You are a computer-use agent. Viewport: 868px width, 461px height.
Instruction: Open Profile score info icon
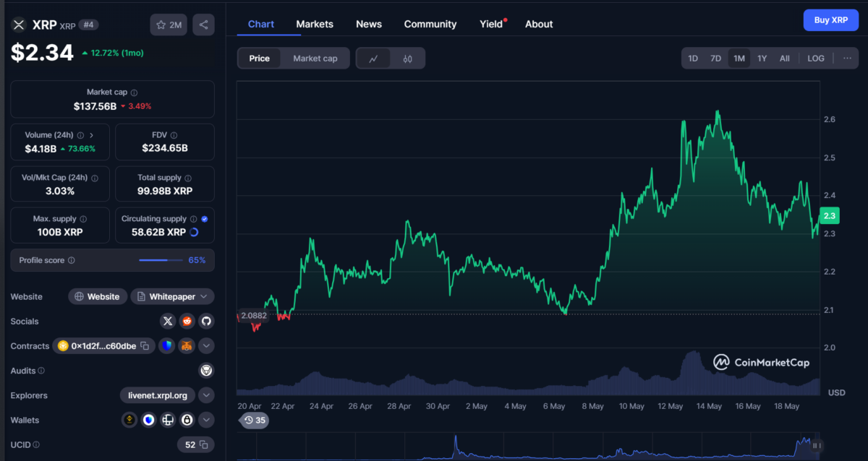pos(71,260)
